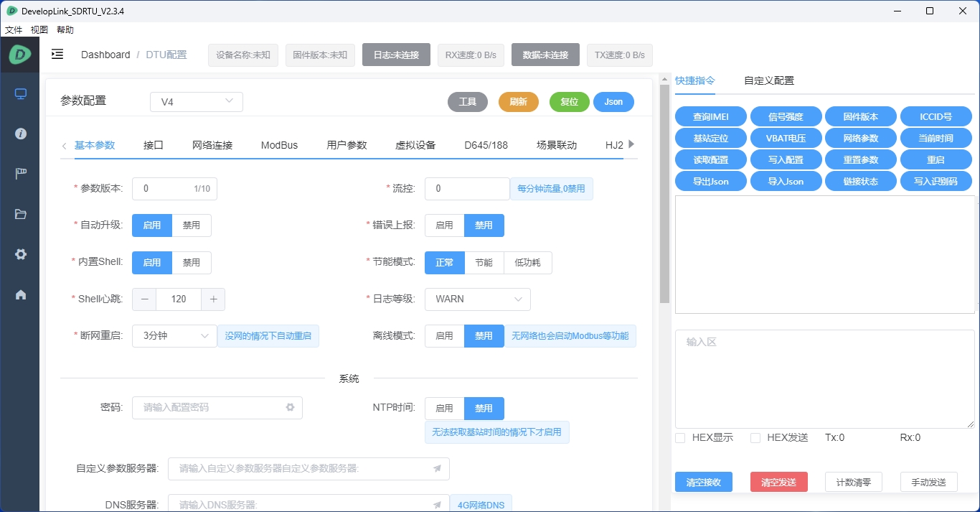Click VBAT电压 quick command

(x=786, y=138)
